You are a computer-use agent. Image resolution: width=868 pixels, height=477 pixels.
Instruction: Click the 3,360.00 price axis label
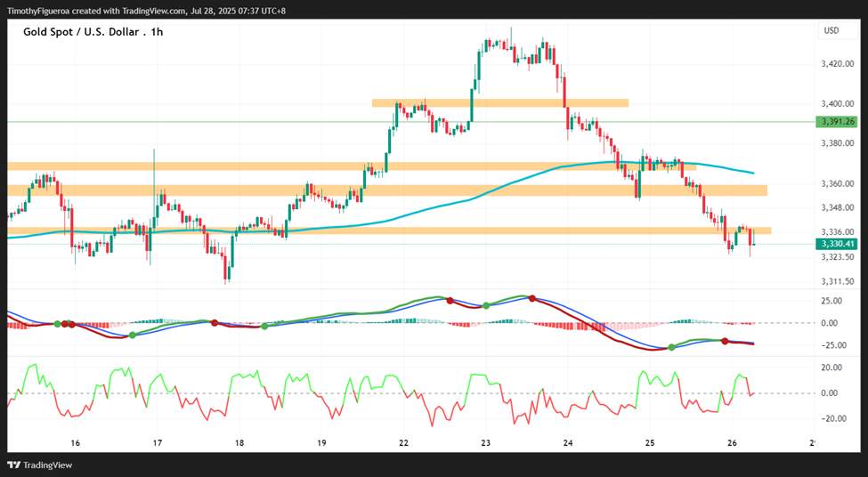[836, 183]
